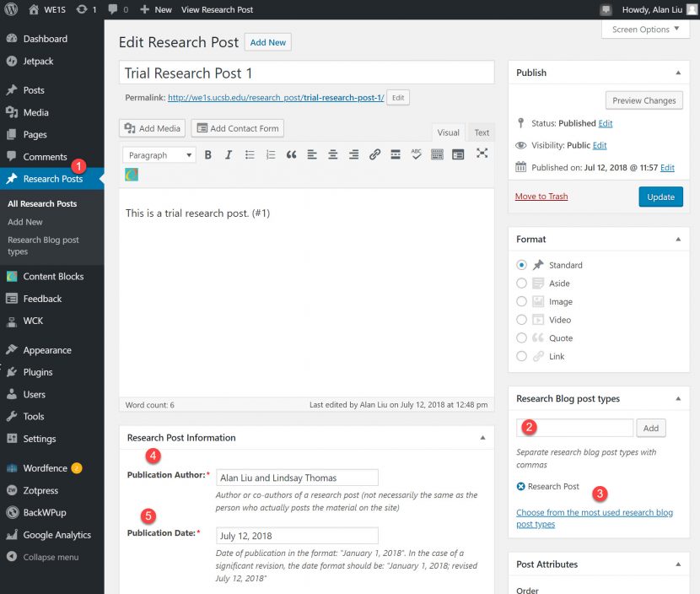The image size is (700, 594).
Task: Apply italic formatting
Action: point(228,154)
